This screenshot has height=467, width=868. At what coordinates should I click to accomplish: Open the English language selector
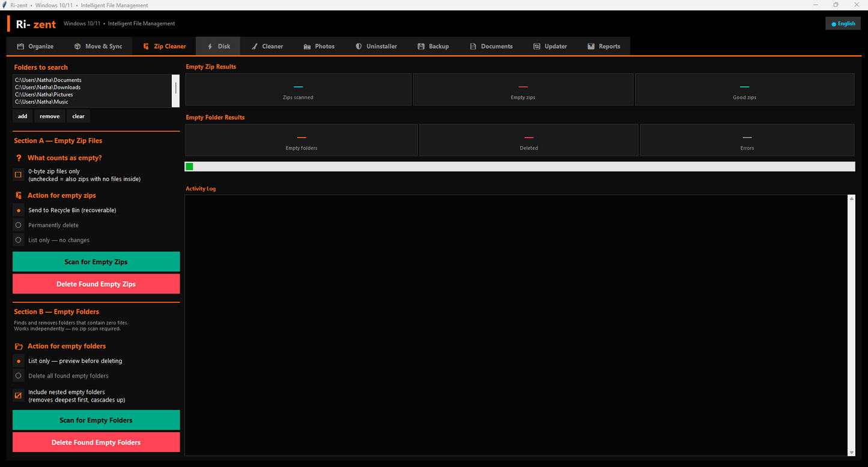point(843,23)
